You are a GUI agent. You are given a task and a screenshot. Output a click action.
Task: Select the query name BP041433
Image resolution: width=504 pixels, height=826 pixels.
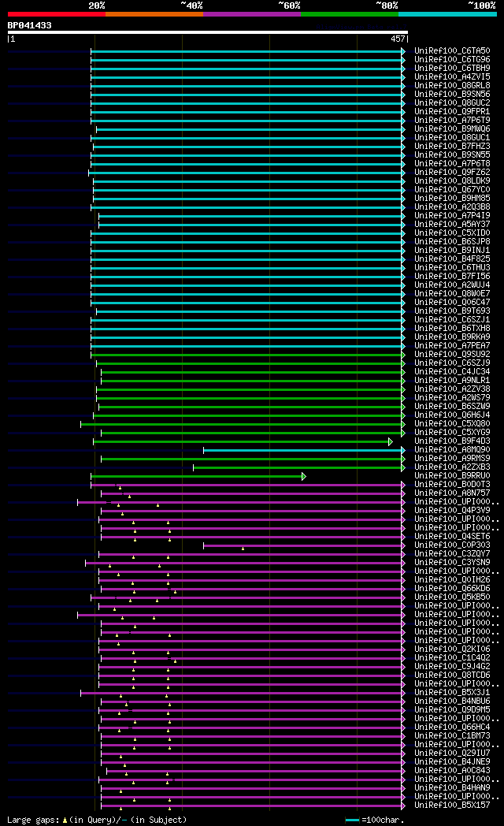tap(29, 25)
